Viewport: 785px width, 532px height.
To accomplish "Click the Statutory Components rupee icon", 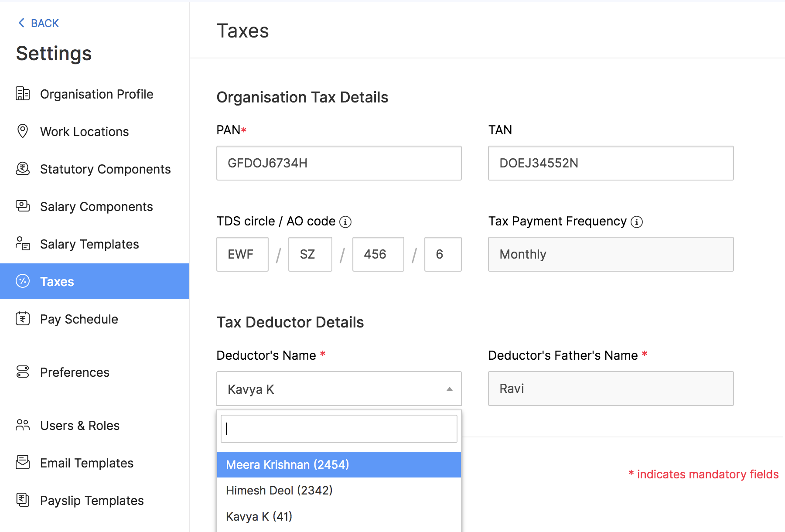I will click(22, 169).
